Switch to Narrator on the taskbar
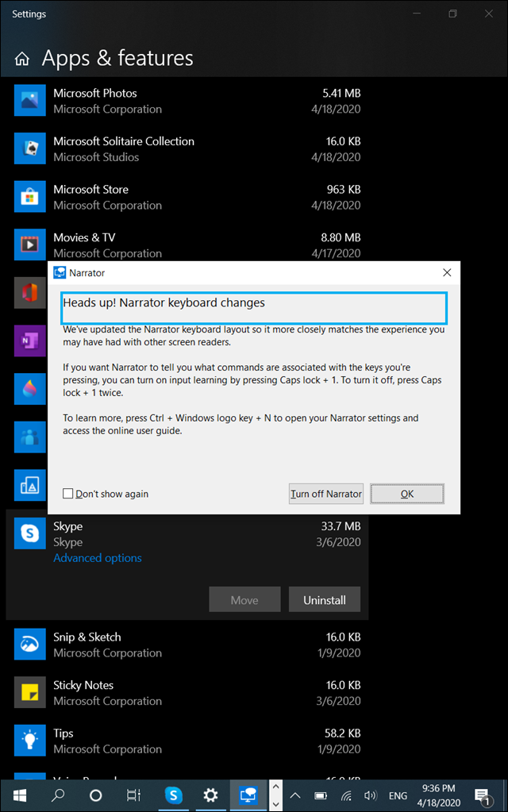The height and width of the screenshot is (812, 508). pos(248,795)
